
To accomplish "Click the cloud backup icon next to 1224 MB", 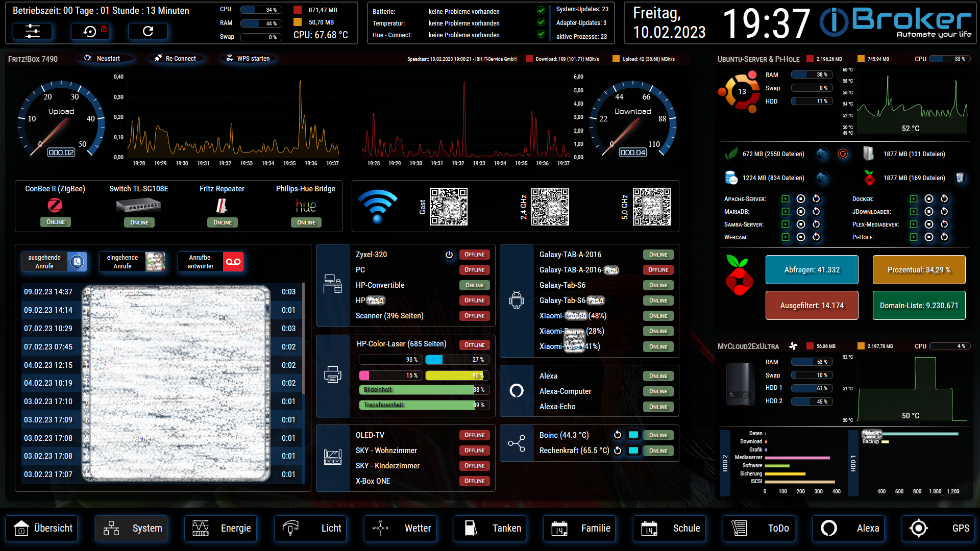I will click(x=822, y=178).
